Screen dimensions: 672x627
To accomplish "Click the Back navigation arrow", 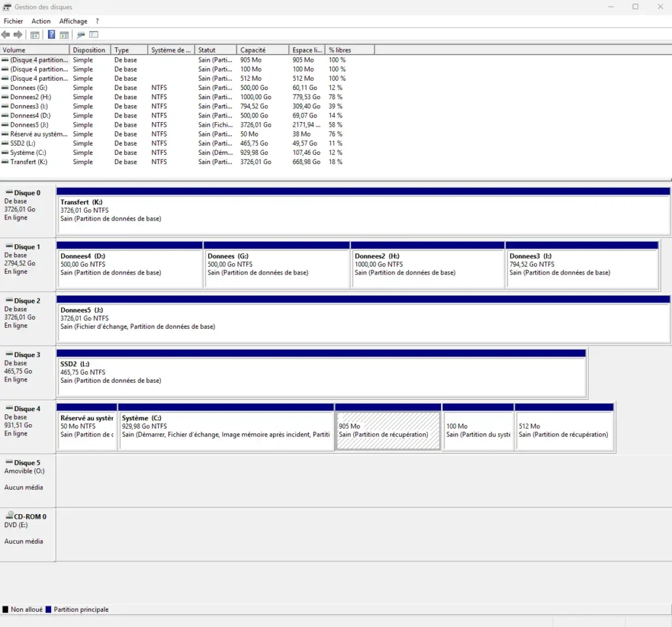I will [x=6, y=34].
